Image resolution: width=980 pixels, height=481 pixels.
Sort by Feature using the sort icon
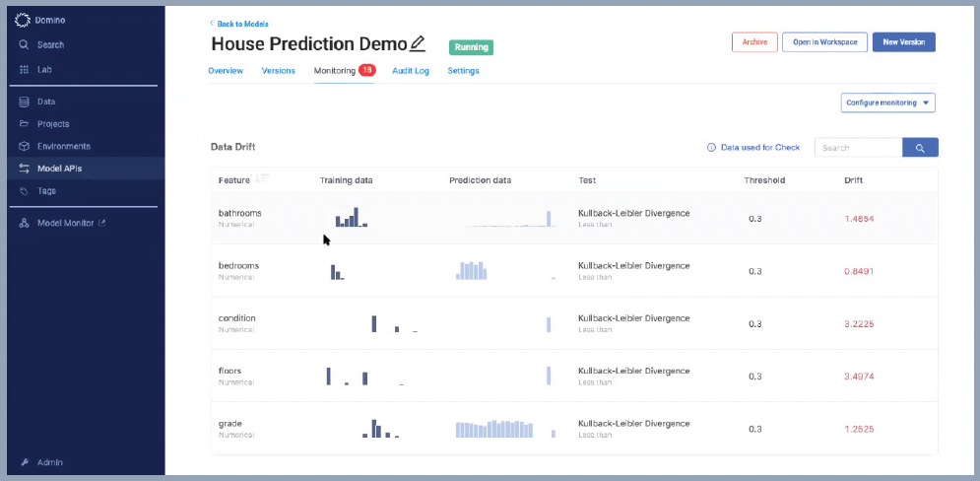click(262, 178)
